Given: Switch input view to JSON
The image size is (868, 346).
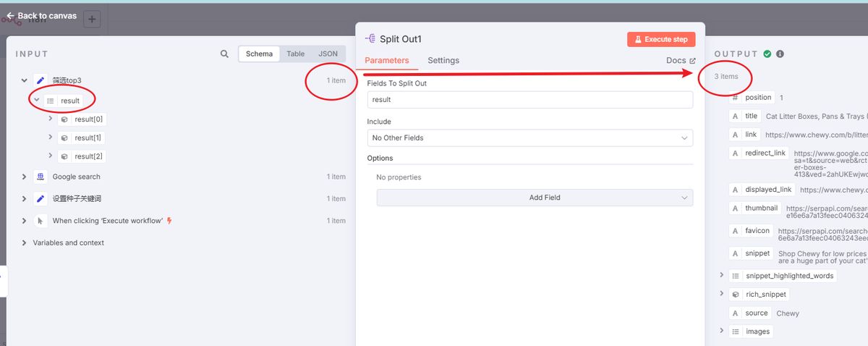Looking at the screenshot, I should [x=328, y=54].
